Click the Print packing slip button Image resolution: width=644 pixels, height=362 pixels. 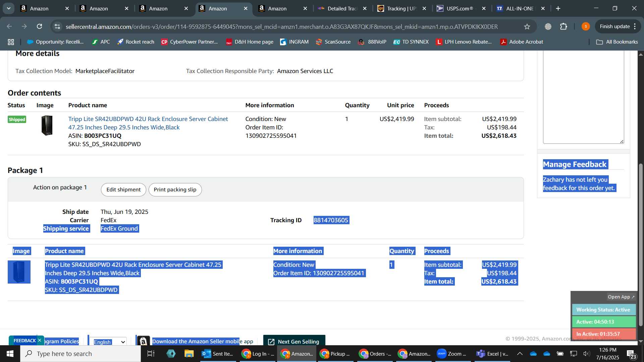(x=175, y=190)
